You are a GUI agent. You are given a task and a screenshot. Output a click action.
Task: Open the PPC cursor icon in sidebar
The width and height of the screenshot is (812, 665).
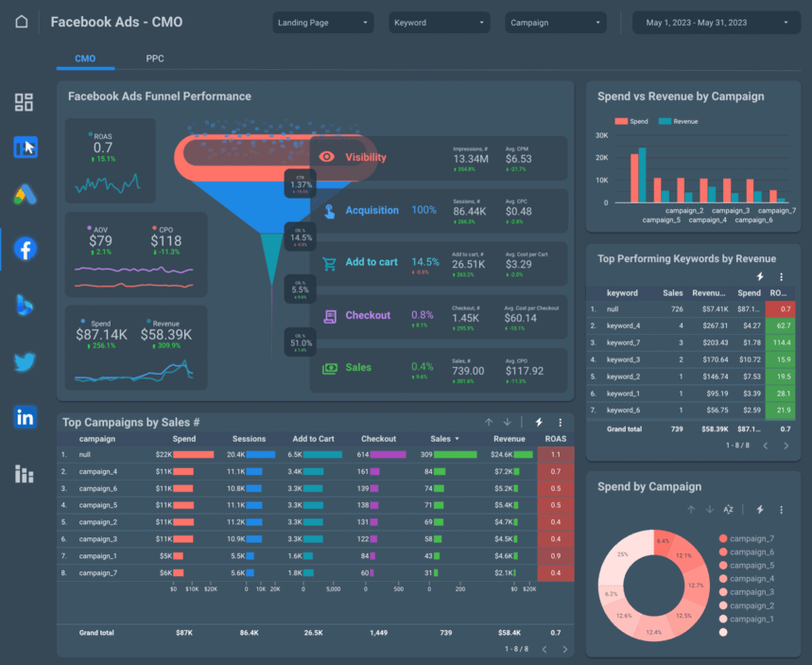26,148
